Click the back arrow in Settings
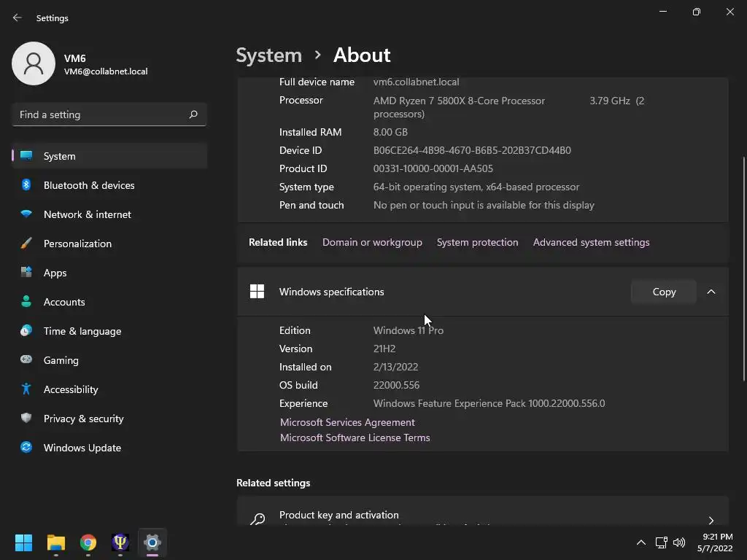 pyautogui.click(x=18, y=17)
